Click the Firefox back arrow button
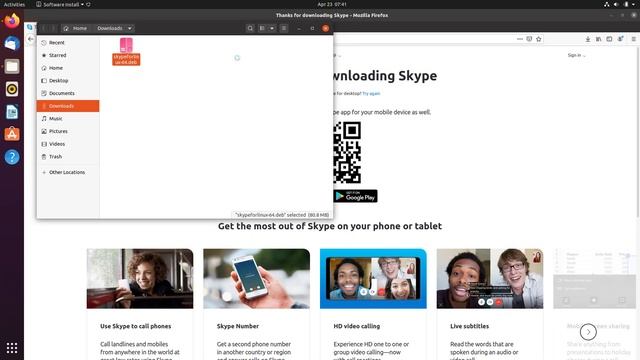This screenshot has width=640, height=360. click(31, 39)
